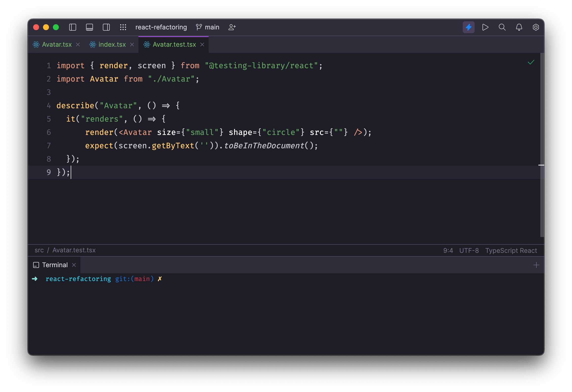Image resolution: width=572 pixels, height=392 pixels.
Task: Open the UTF-8 encoding selector
Action: pyautogui.click(x=469, y=251)
